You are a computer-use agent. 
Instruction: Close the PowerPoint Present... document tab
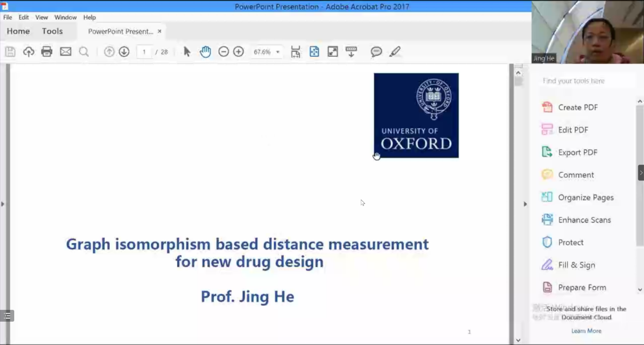pyautogui.click(x=159, y=31)
